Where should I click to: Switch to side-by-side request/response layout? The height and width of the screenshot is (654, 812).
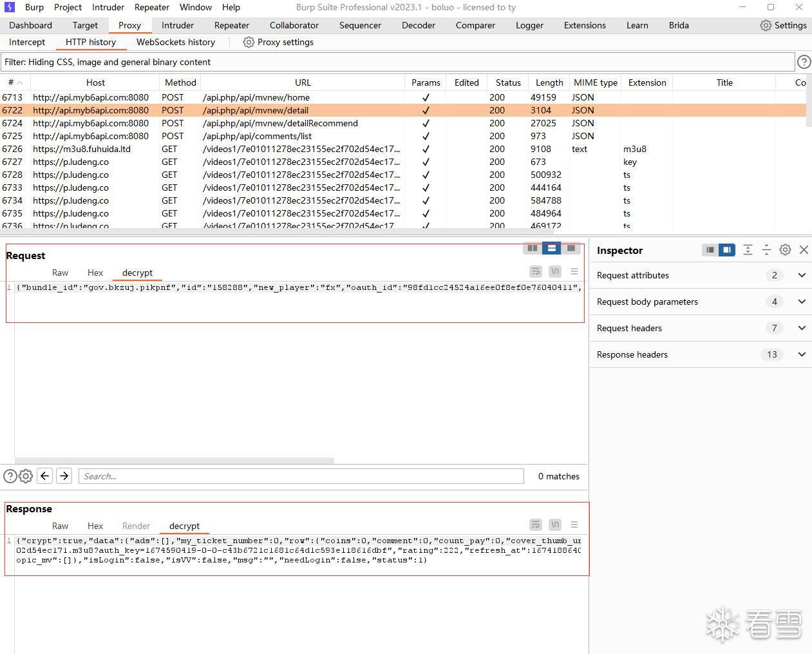tap(533, 248)
